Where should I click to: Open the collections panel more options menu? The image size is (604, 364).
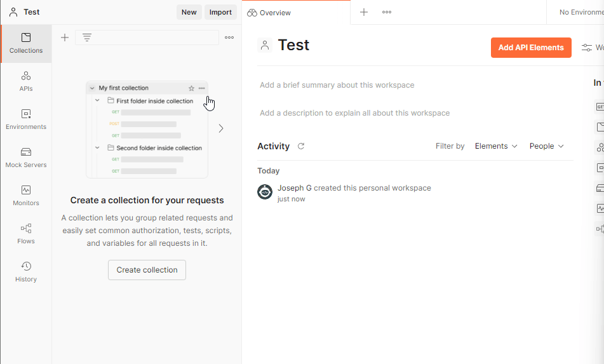[229, 37]
